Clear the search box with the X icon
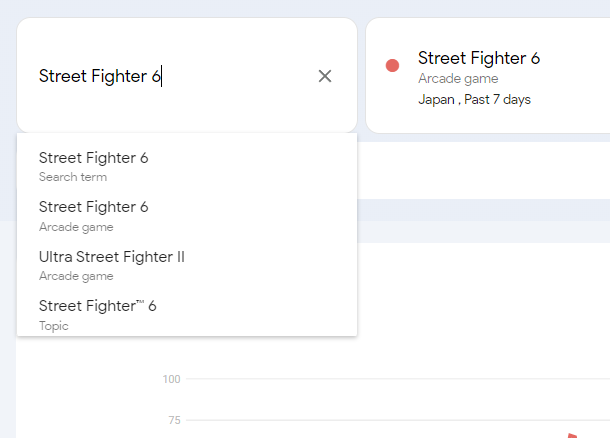610x438 pixels. [x=325, y=76]
